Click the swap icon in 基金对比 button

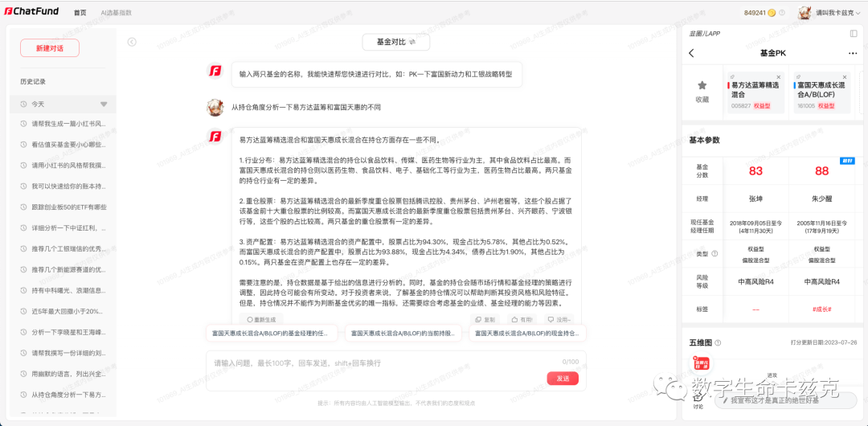(411, 42)
